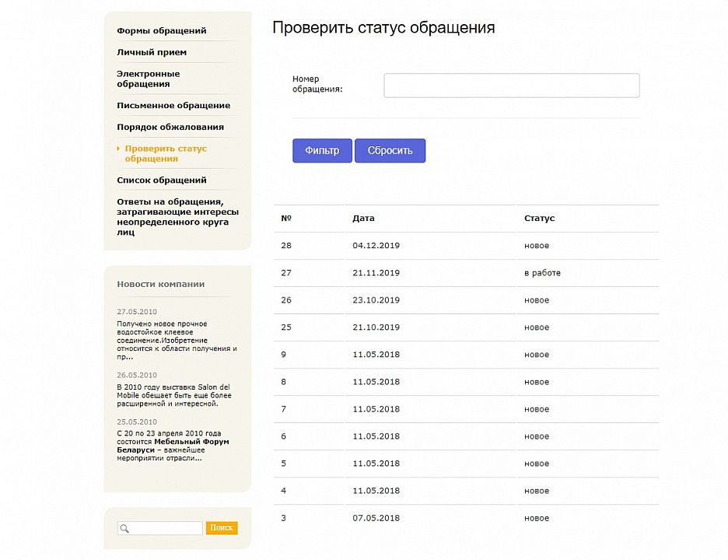728x560 pixels.
Task: Select request number 6 cell
Action: 284,436
